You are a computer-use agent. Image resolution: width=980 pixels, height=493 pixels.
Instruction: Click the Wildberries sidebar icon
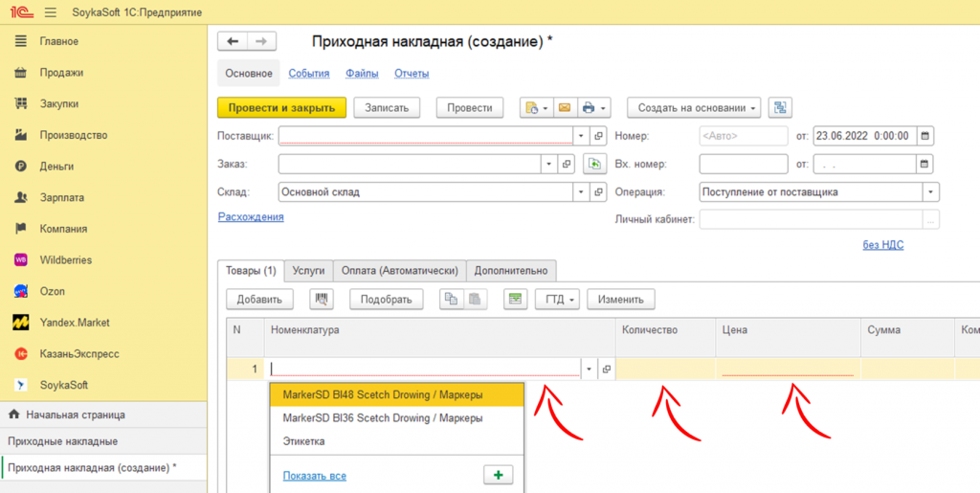20,260
